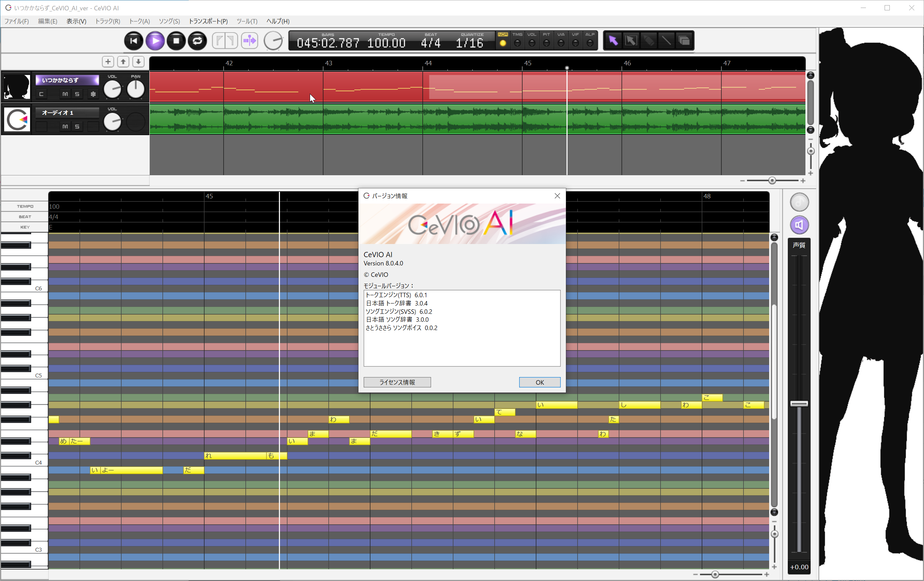Select the eraser tool in the toolbar

pyautogui.click(x=648, y=41)
